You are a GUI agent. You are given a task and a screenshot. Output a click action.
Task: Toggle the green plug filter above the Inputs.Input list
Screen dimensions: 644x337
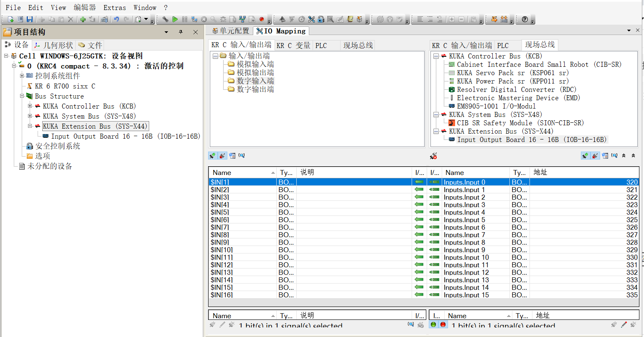coord(585,156)
